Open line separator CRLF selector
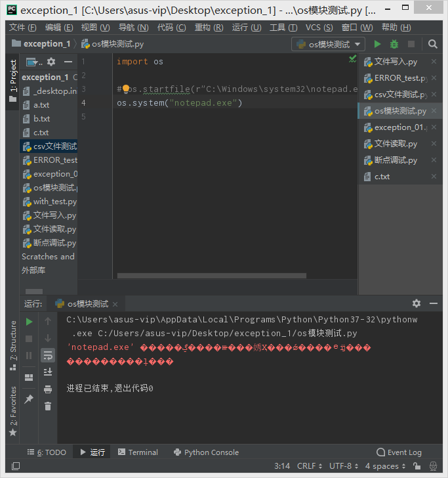The image size is (448, 478). [x=309, y=466]
